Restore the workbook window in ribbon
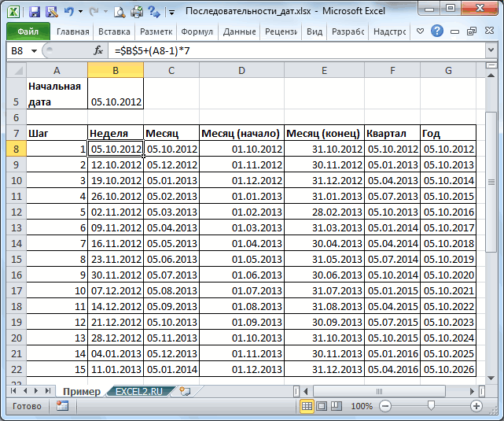The image size is (504, 421). coord(472,31)
